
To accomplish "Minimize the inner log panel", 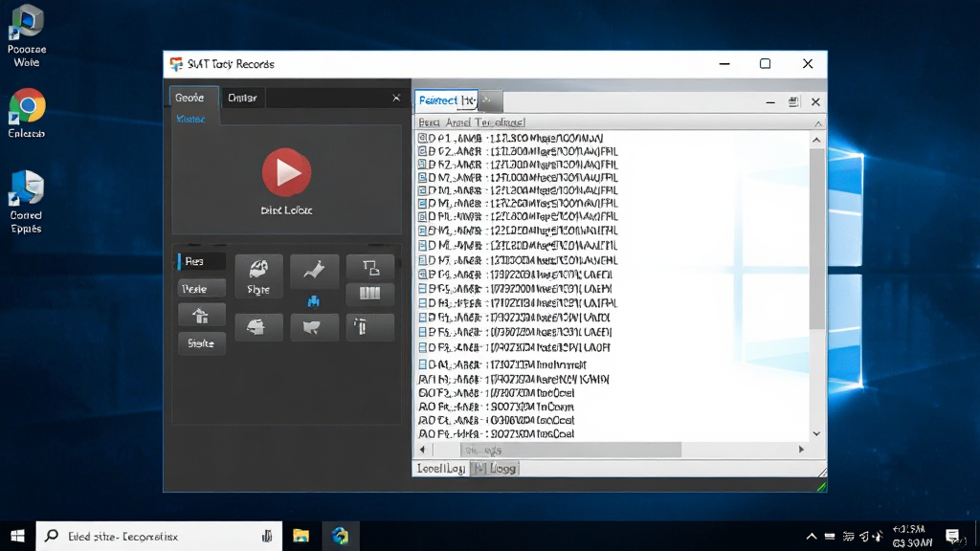I will point(770,101).
